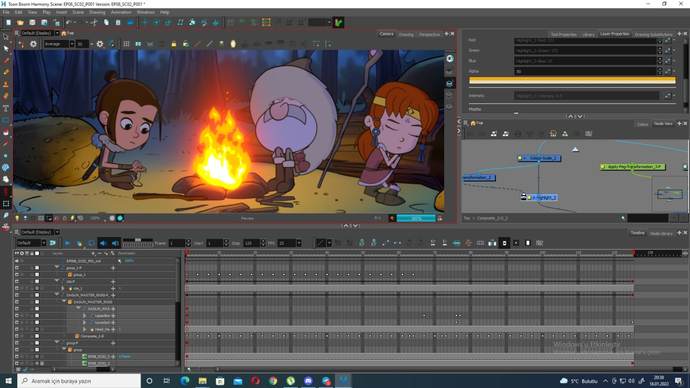Viewport: 690px width, 388px height.
Task: Click the top render mode icon beside Camera view
Action: point(450,59)
